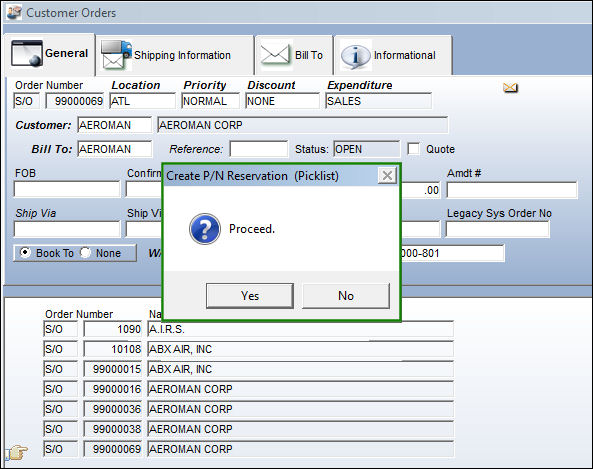
Task: Click the yellow envelope mail icon
Action: 510,88
